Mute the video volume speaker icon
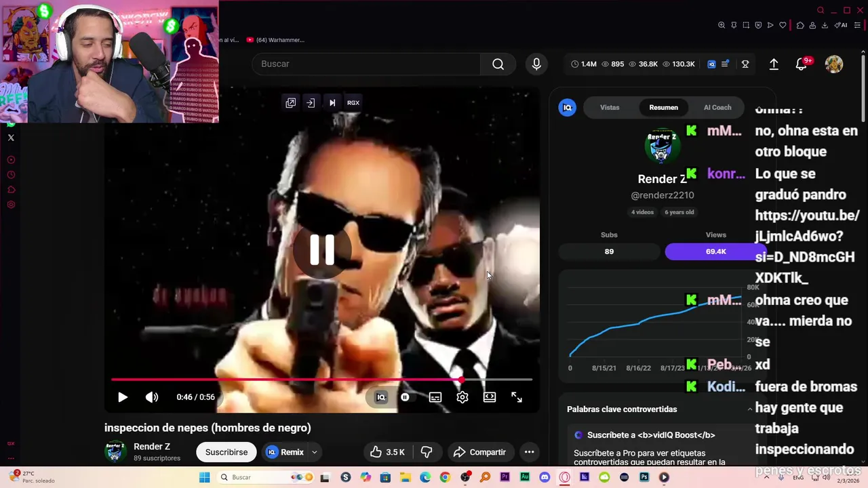Image resolution: width=868 pixels, height=488 pixels. (152, 397)
